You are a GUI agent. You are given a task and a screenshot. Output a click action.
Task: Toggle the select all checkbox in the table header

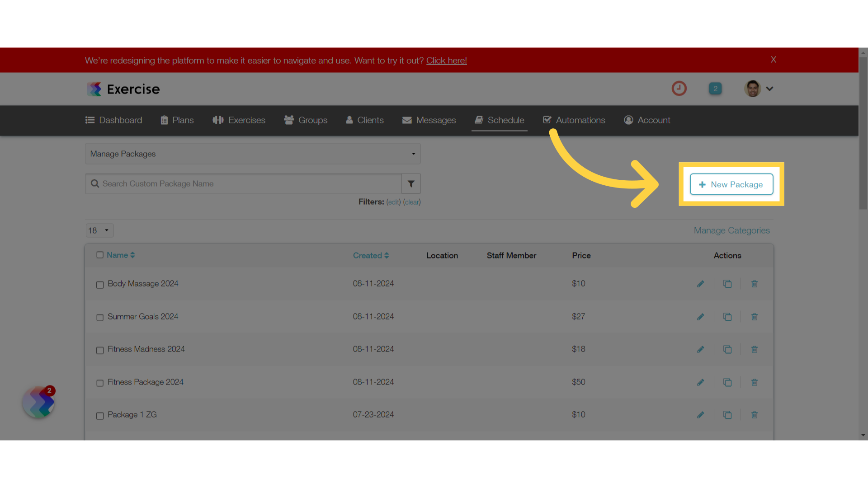coord(99,255)
